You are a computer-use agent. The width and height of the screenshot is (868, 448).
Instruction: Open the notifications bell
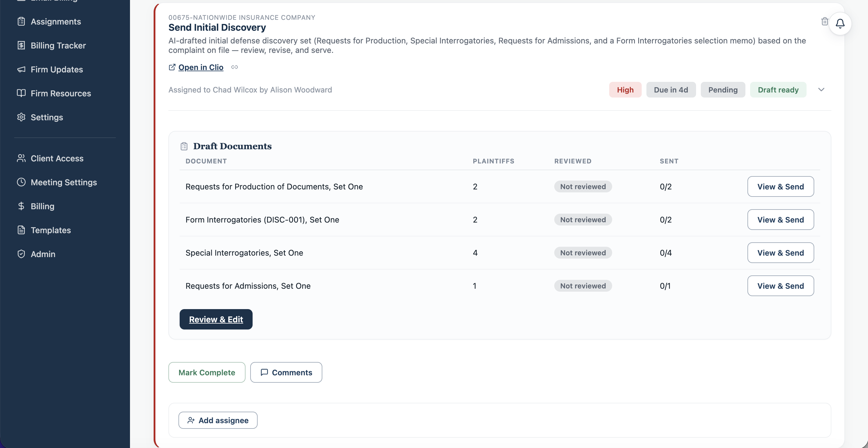coord(840,24)
